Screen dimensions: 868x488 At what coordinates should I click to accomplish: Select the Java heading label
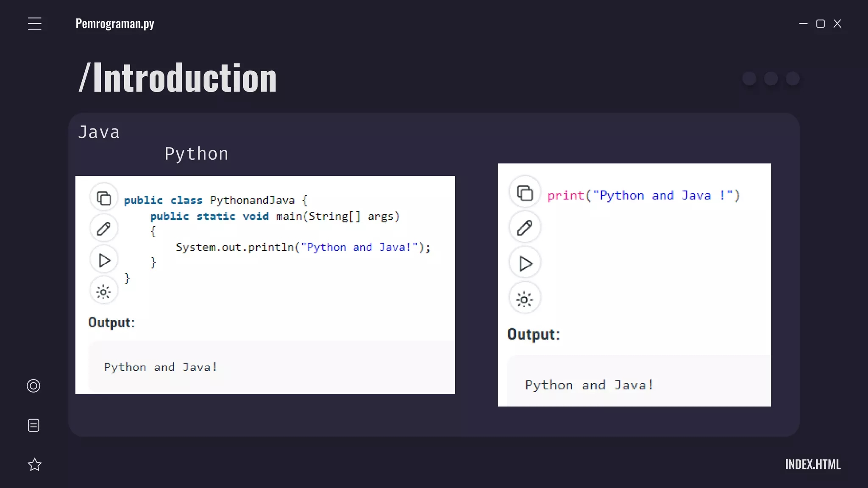tap(99, 132)
